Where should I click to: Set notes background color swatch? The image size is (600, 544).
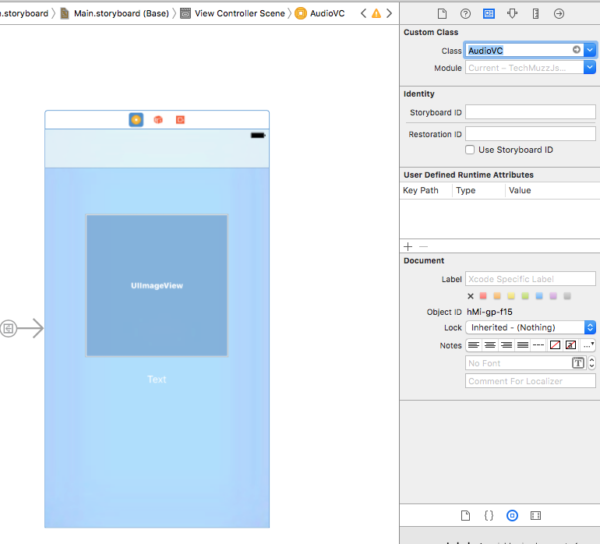pos(571,345)
